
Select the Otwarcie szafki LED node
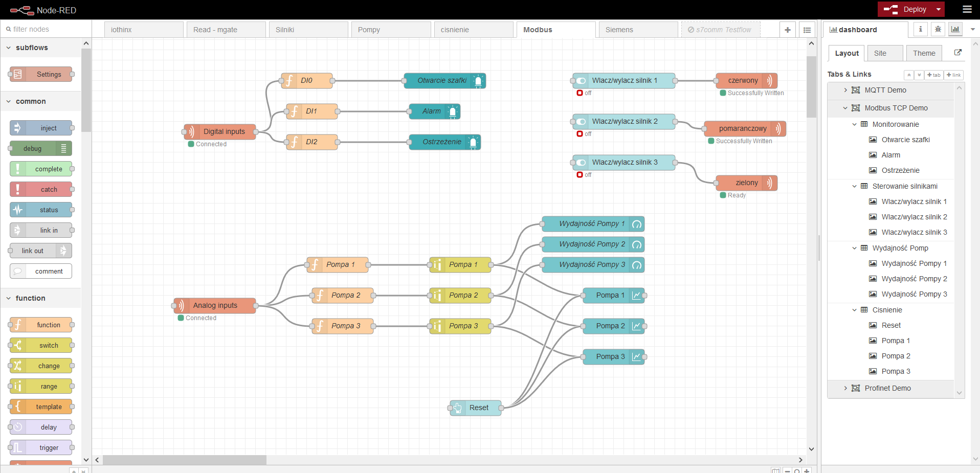[444, 80]
